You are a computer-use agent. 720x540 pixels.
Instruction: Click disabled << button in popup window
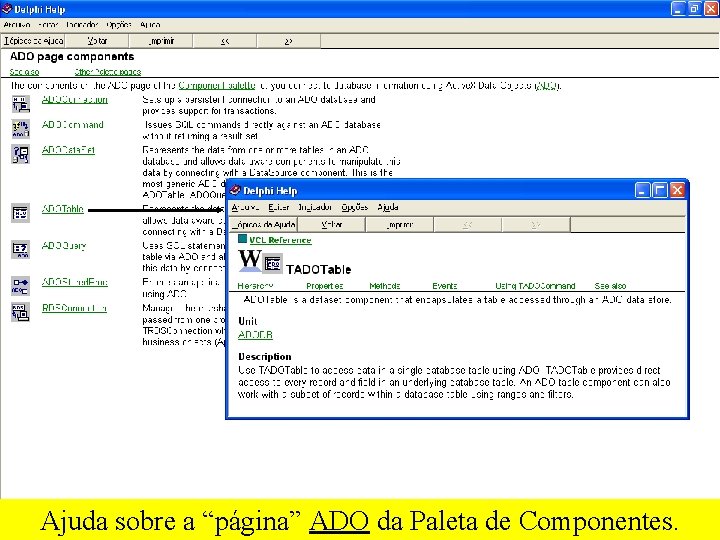point(467,225)
